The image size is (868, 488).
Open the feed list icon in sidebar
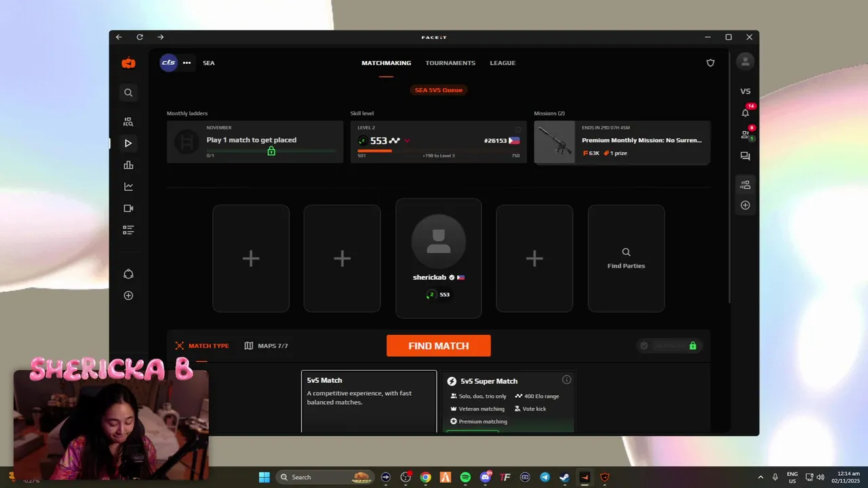[128, 230]
